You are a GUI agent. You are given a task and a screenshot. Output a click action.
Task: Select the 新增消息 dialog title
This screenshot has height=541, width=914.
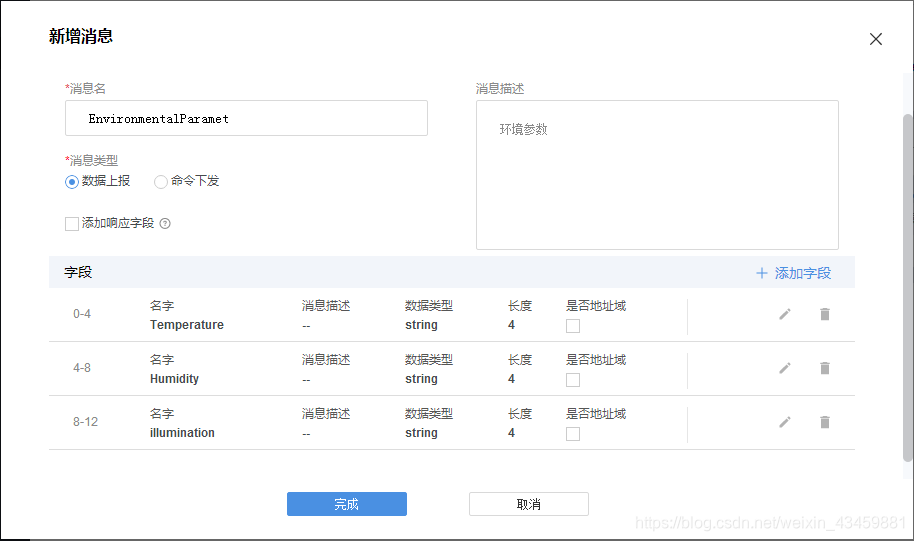coord(80,36)
